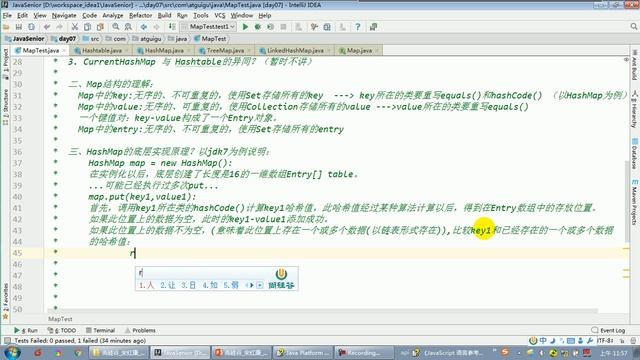The height and width of the screenshot is (360, 640).
Task: Expand the Project side panel
Action: [x=5, y=64]
